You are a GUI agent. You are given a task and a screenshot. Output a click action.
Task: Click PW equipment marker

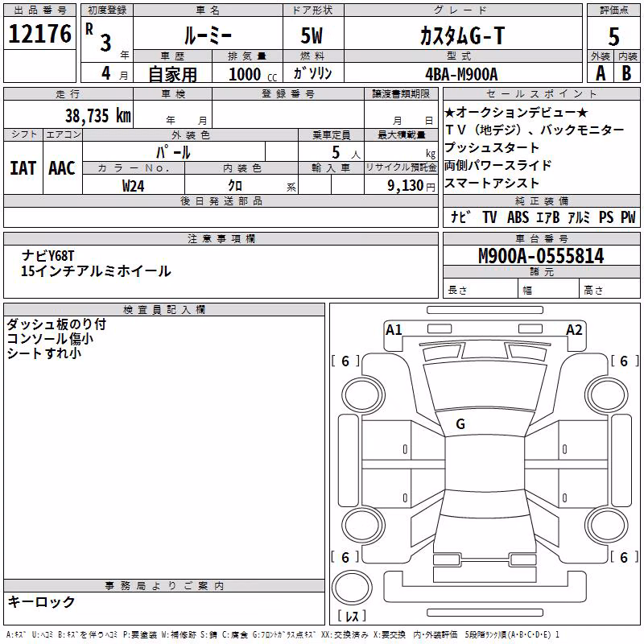click(628, 217)
